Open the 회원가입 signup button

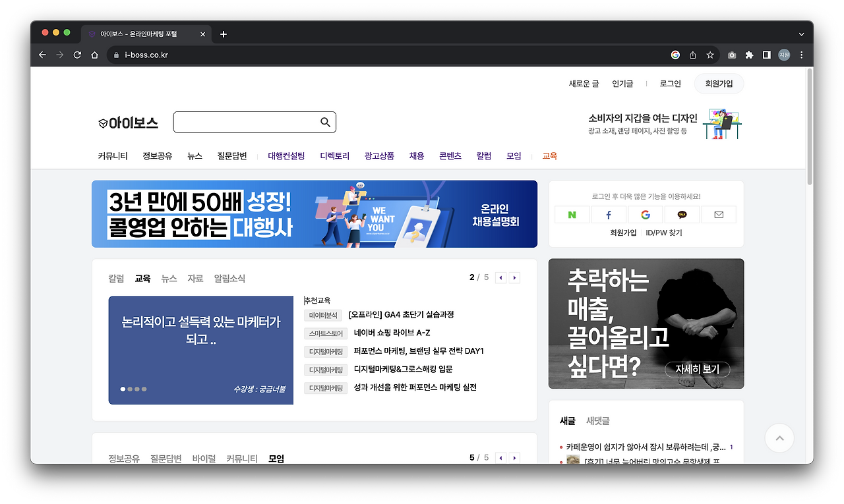click(718, 84)
